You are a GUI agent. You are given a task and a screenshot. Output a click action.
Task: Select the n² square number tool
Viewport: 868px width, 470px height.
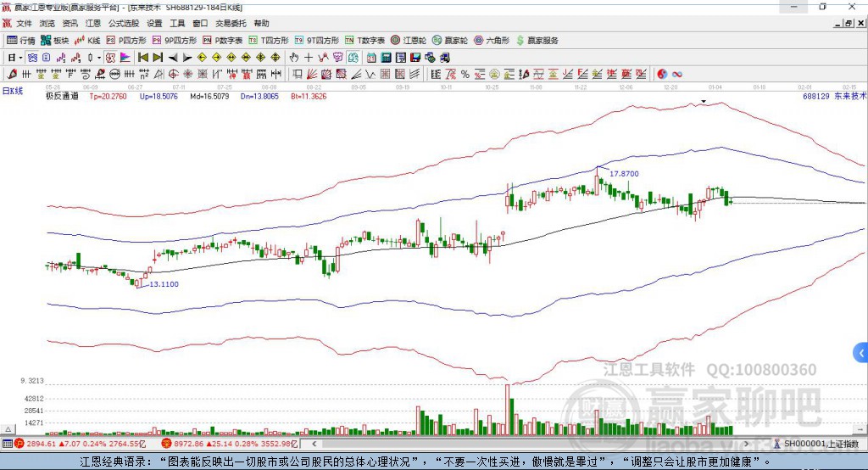(x=144, y=74)
